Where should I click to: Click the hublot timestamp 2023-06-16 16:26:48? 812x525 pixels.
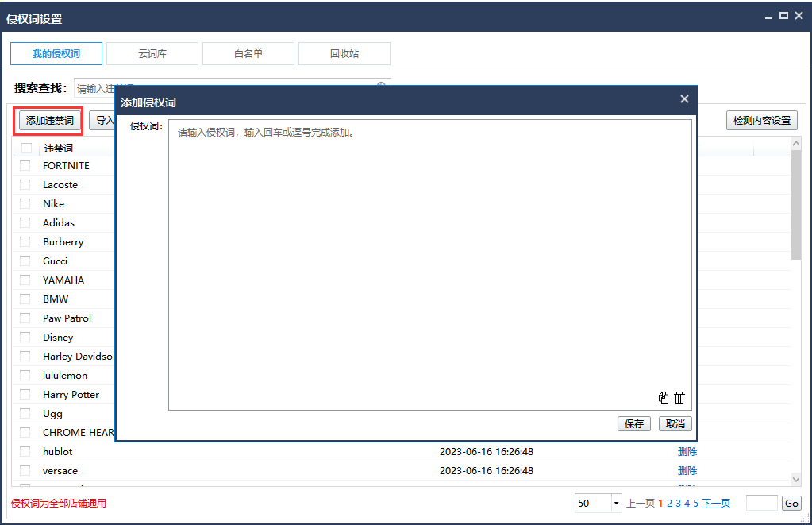click(487, 451)
